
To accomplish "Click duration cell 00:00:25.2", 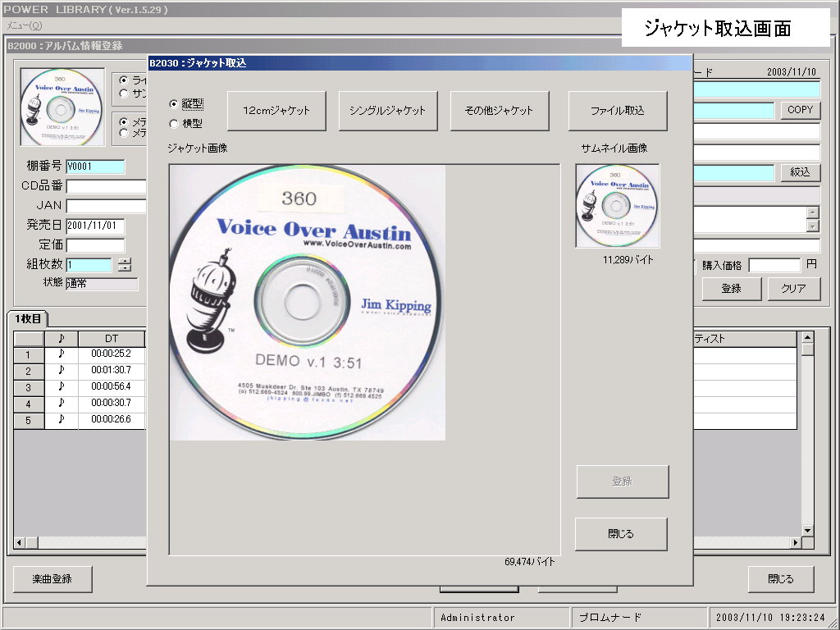I will coord(112,354).
